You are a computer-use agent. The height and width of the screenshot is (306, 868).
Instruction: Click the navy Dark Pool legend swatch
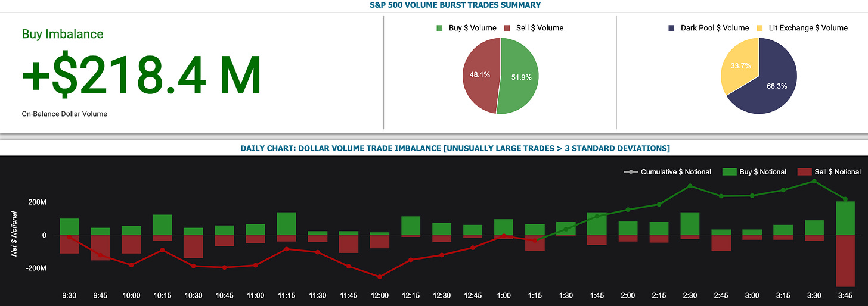pos(672,28)
